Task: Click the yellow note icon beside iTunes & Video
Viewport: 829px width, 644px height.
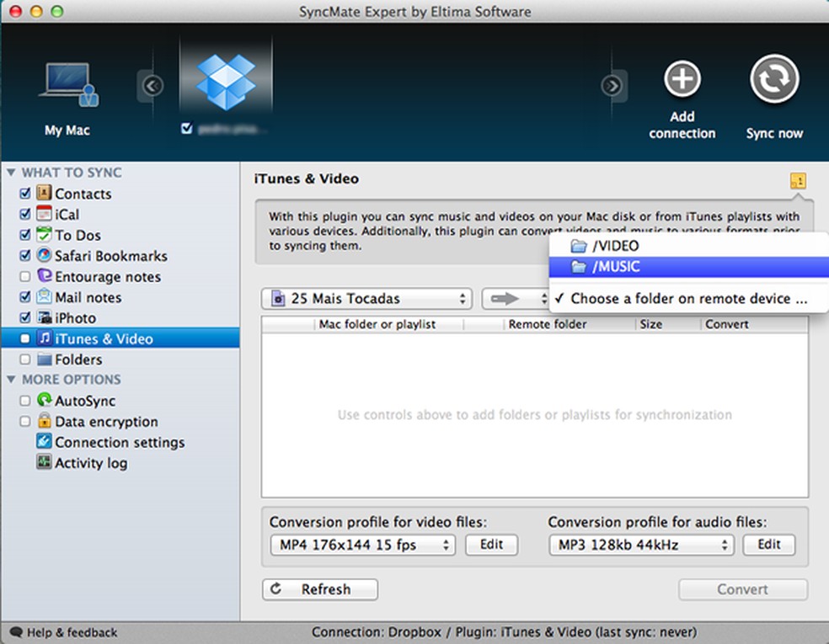Action: [798, 181]
